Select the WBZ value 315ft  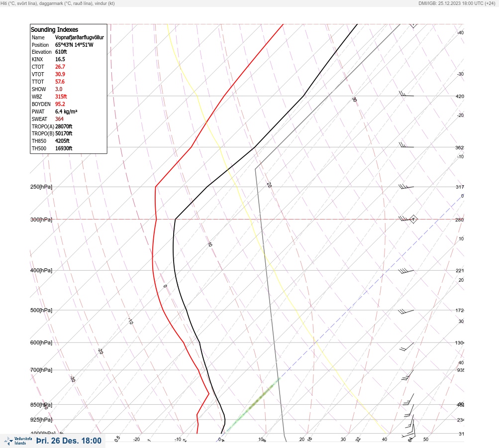click(61, 97)
